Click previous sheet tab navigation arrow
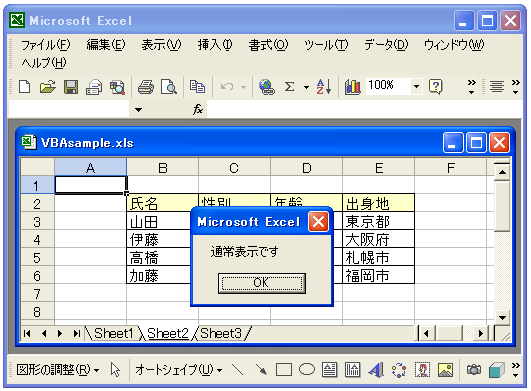The width and height of the screenshot is (531, 391). click(x=44, y=333)
